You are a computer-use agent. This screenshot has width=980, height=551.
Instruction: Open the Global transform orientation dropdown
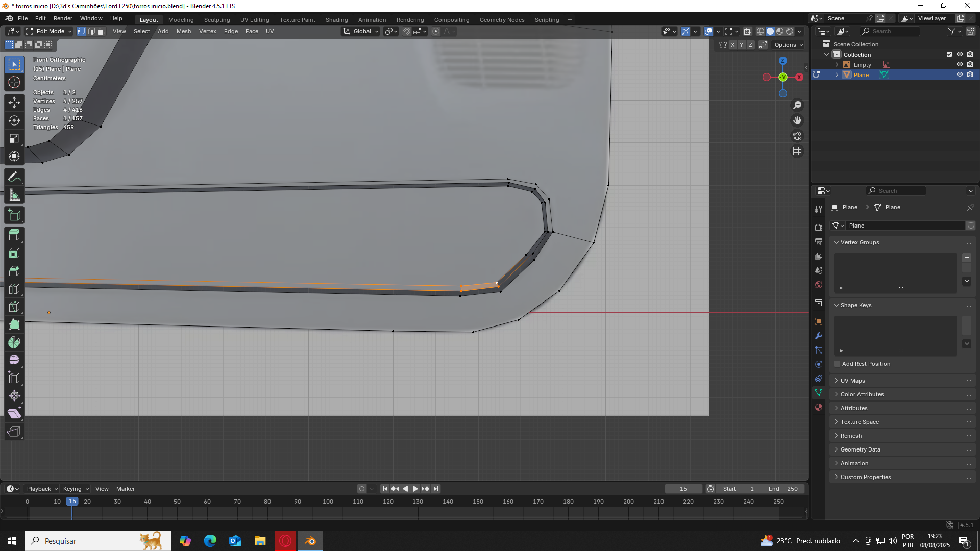pos(361,31)
